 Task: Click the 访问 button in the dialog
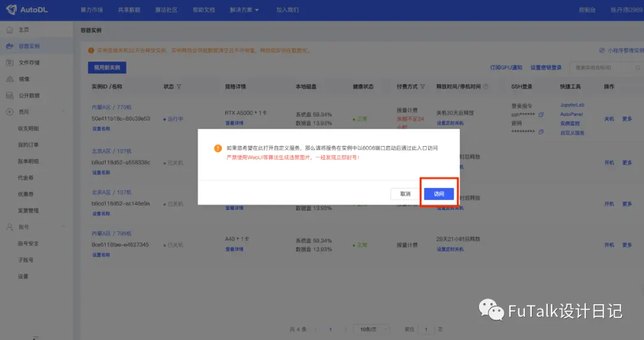[439, 194]
